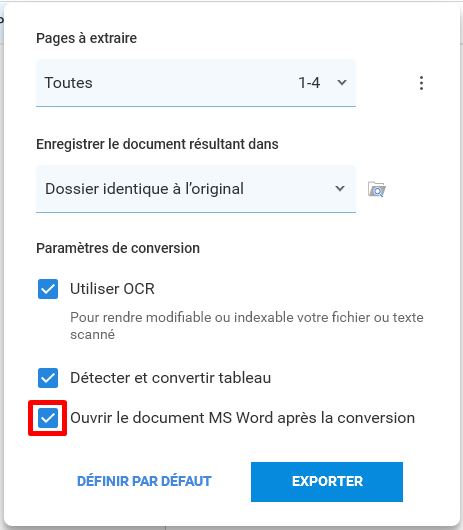Click the Ouvrir le document MS Word label

point(243,418)
